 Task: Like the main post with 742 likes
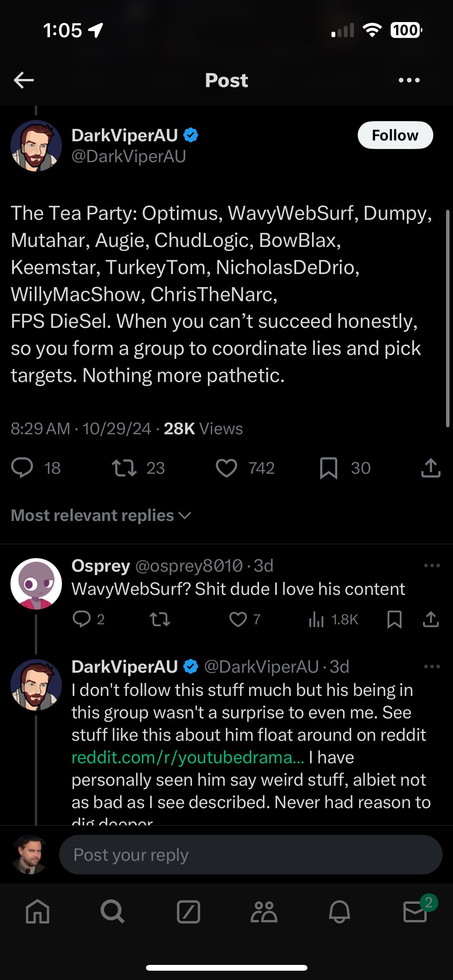226,468
